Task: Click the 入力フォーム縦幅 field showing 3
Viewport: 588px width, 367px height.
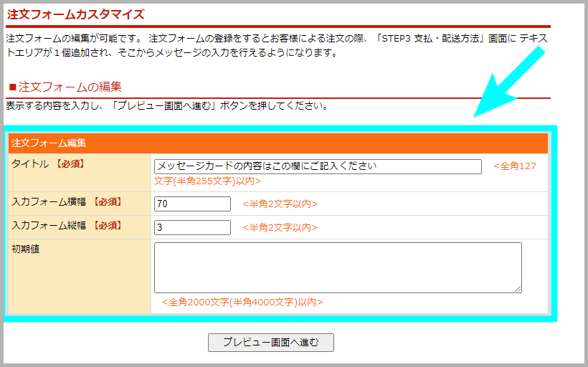Action: (192, 227)
